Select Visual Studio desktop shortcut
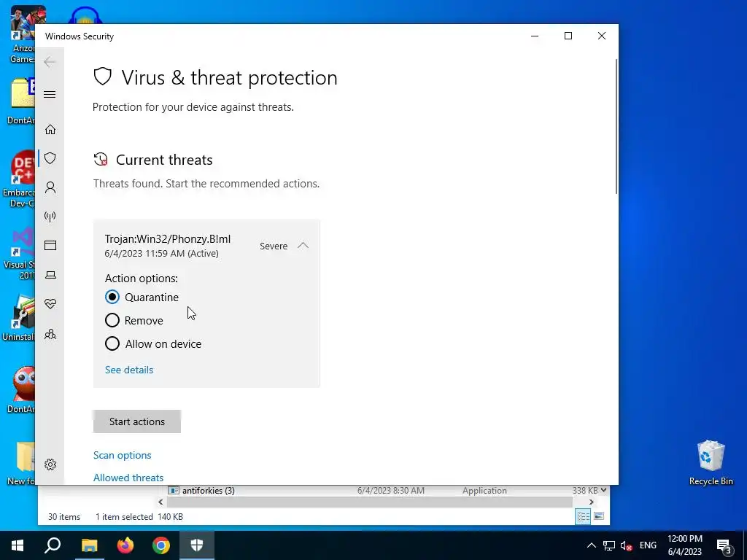747x560 pixels. pyautogui.click(x=19, y=253)
